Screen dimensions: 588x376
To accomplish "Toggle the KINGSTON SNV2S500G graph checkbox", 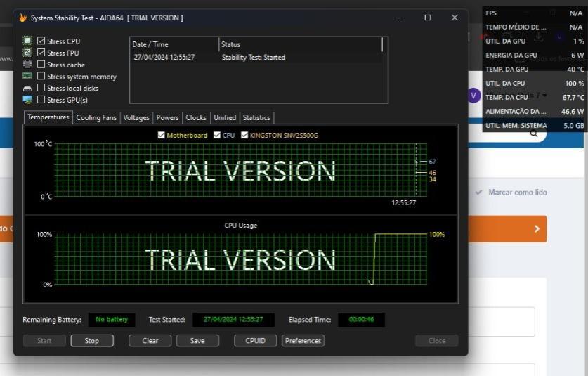I will (244, 135).
